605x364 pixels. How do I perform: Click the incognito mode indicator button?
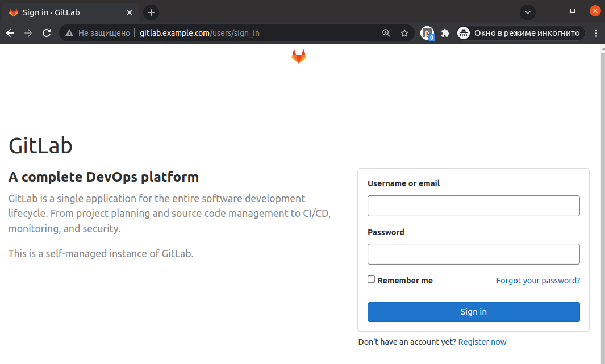(x=520, y=33)
